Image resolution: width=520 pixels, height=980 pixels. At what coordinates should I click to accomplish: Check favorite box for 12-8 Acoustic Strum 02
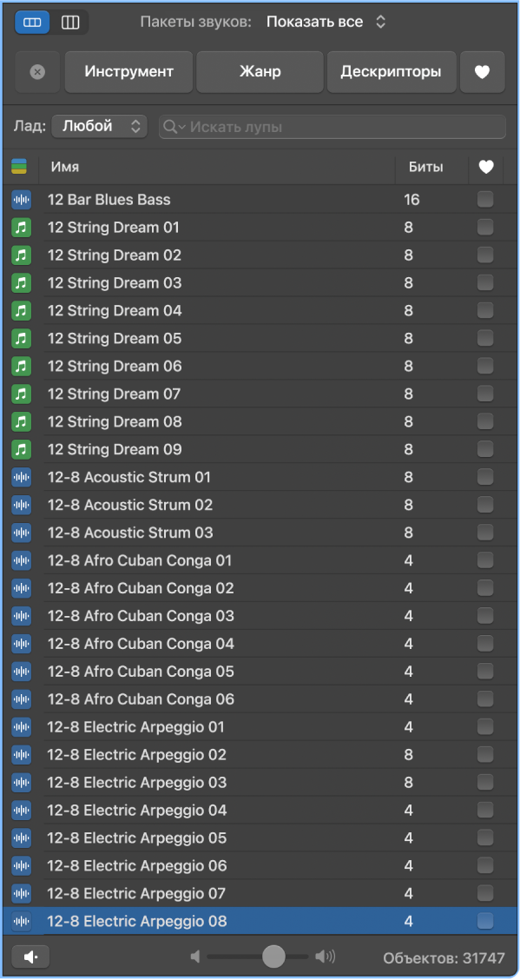(485, 505)
